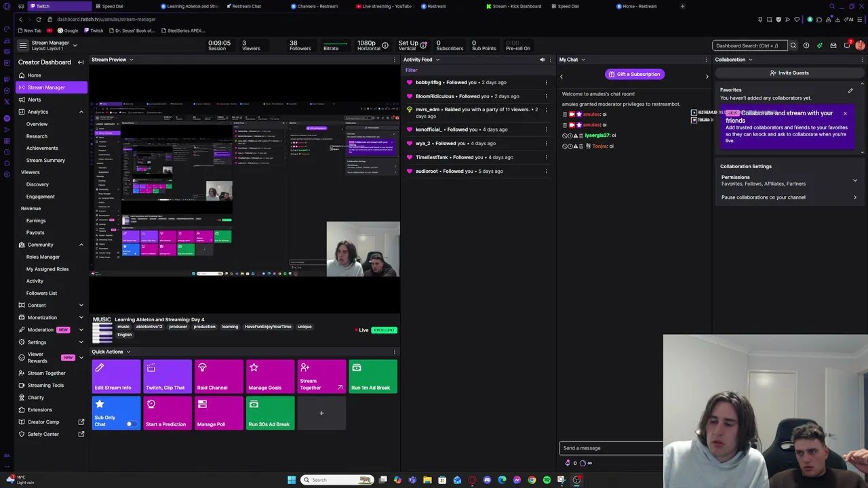
Task: Expand the Permissions collaboration setting
Action: 789,180
